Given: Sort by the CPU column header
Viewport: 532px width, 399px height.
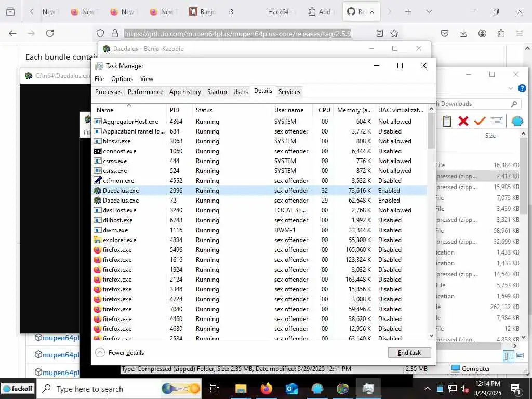Looking at the screenshot, I should pos(323,110).
